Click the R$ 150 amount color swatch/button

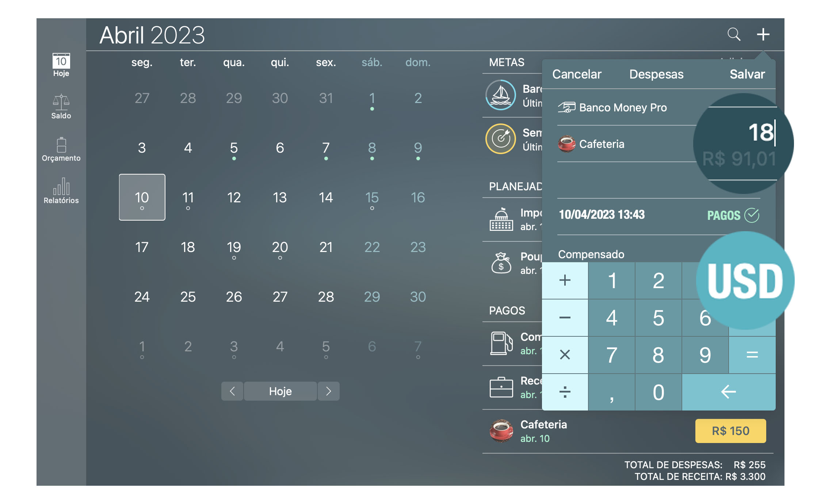(731, 431)
